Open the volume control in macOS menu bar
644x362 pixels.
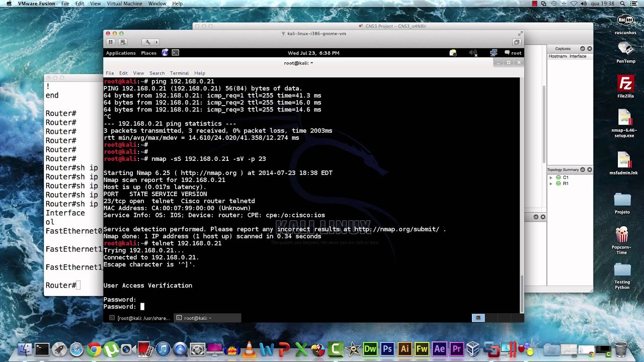[584, 4]
